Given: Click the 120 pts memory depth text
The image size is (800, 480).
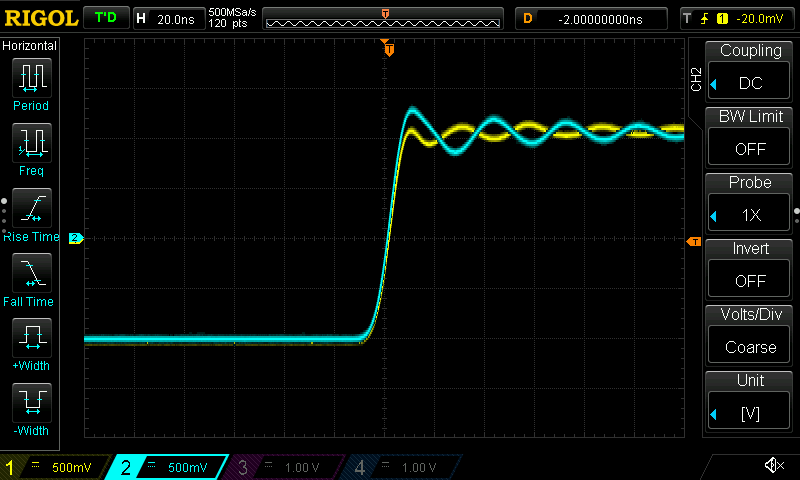Looking at the screenshot, I should (228, 23).
